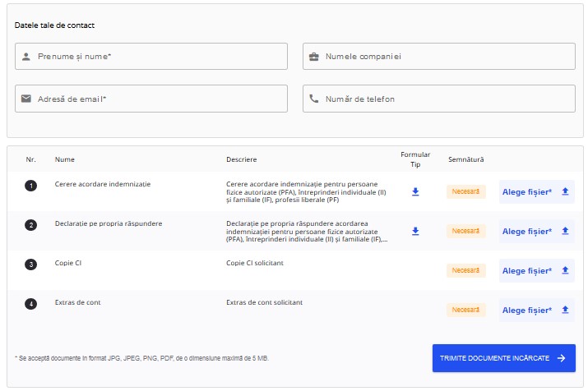The image size is (588, 391).
Task: Click the person icon in the name field
Action: [25, 57]
